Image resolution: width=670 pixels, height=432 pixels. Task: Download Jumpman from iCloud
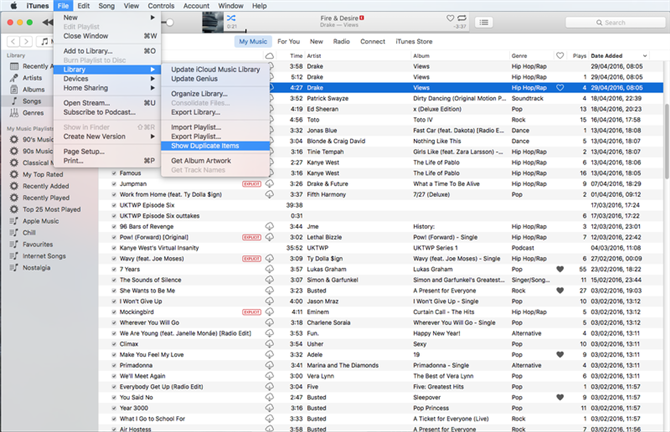coord(270,184)
